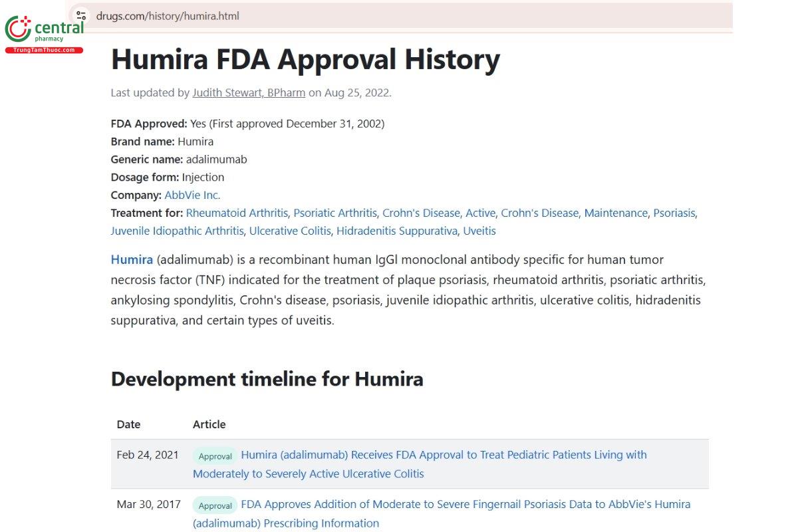Click 'Development timeline for Humira' heading
Screen dimensions: 798x532
(267, 379)
